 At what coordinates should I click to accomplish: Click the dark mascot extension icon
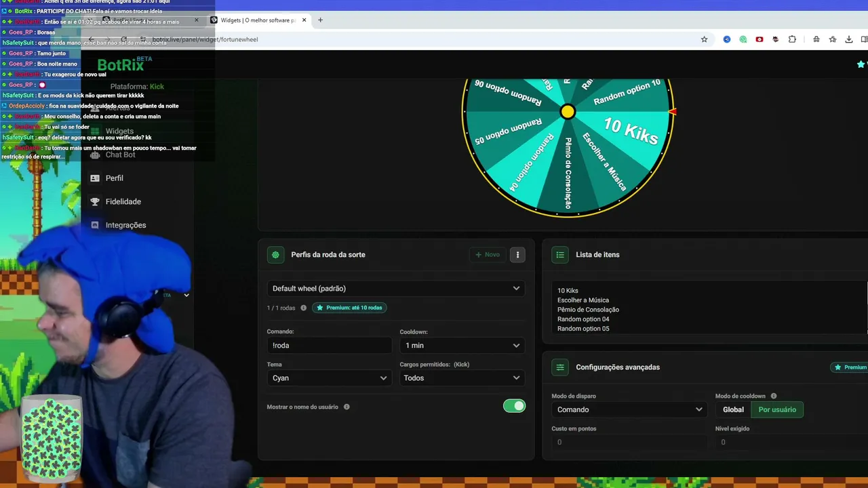point(776,39)
